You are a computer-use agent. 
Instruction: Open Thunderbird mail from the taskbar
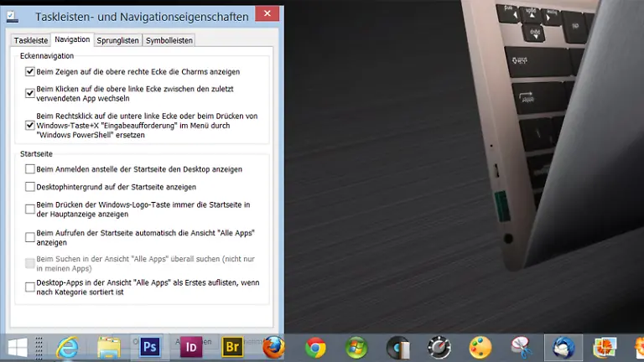(559, 347)
